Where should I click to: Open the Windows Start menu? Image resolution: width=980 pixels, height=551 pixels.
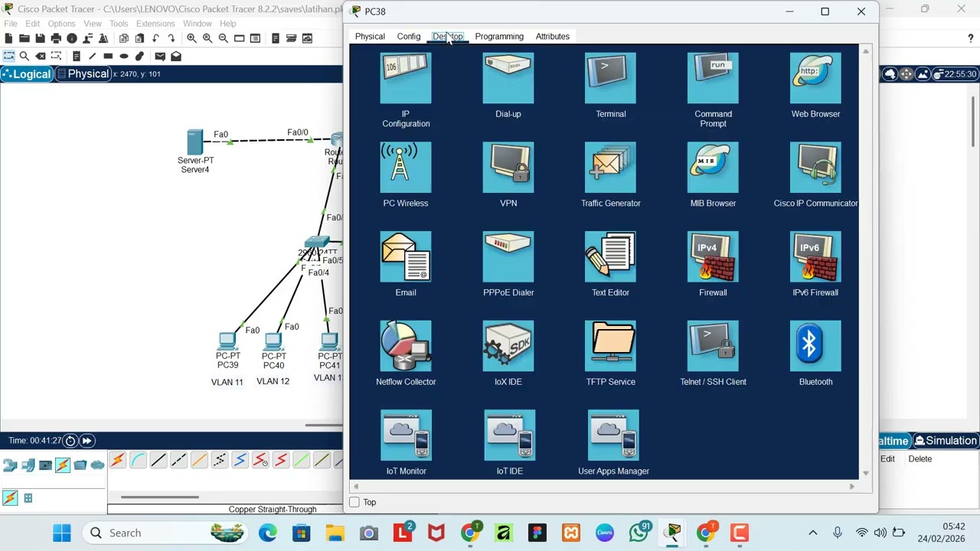(x=62, y=533)
